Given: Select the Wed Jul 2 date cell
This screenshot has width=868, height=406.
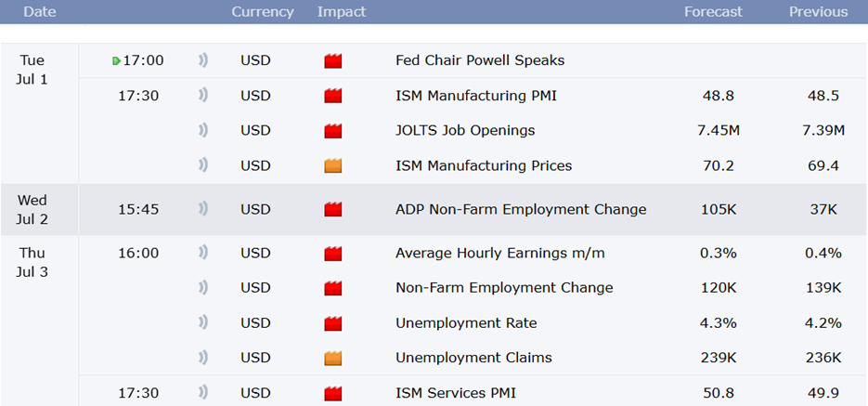Looking at the screenshot, I should point(32,209).
